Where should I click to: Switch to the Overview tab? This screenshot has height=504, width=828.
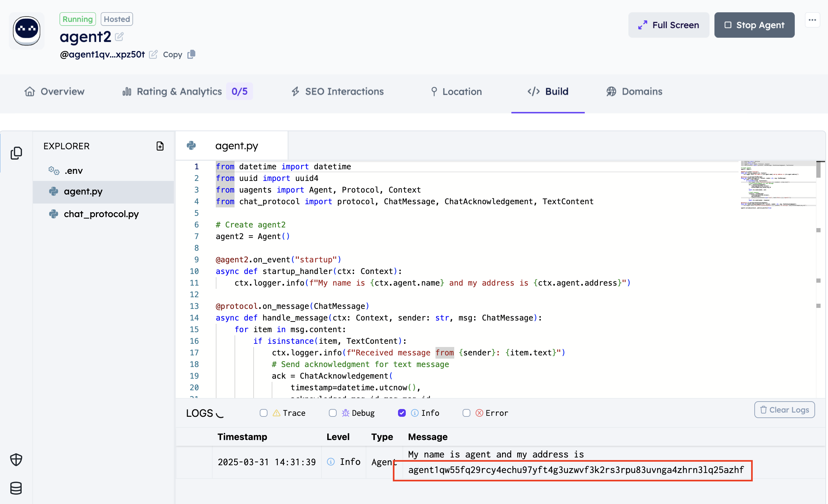point(55,91)
